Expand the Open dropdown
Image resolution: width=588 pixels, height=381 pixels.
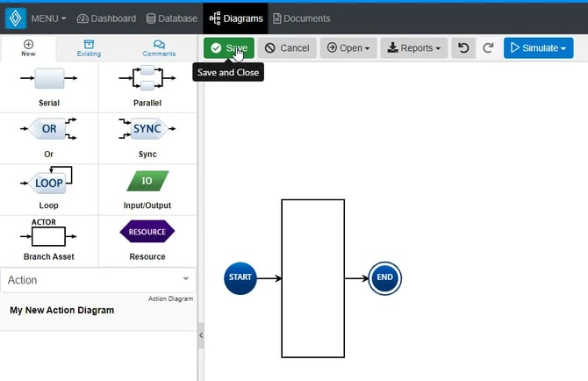pos(348,48)
